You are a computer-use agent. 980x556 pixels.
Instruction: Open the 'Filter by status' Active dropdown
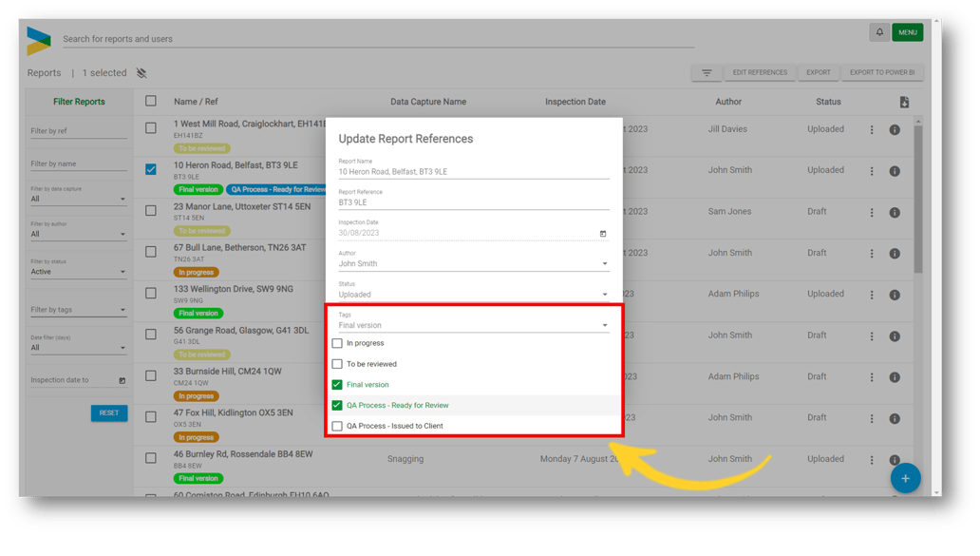tap(78, 272)
